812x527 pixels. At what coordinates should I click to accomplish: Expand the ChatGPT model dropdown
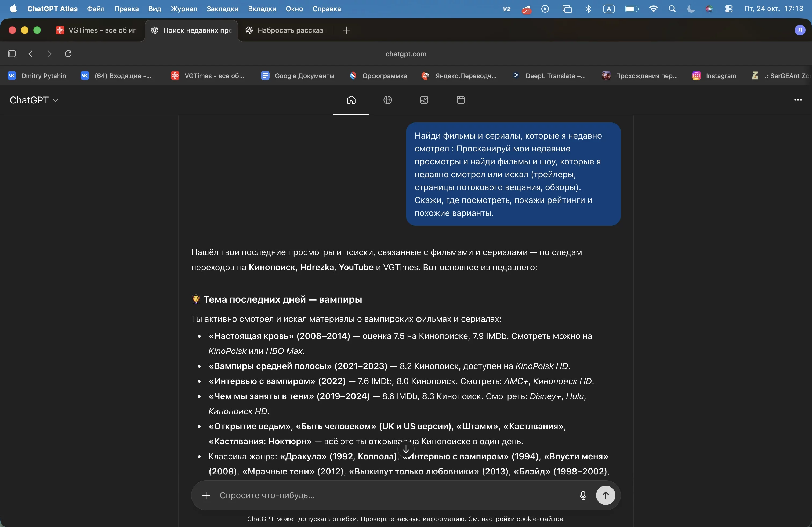click(x=34, y=100)
